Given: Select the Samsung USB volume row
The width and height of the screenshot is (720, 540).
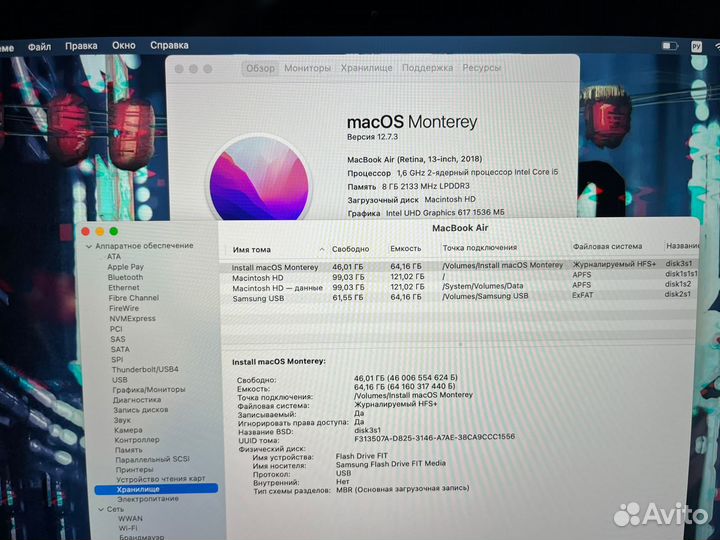Looking at the screenshot, I should click(x=459, y=297).
